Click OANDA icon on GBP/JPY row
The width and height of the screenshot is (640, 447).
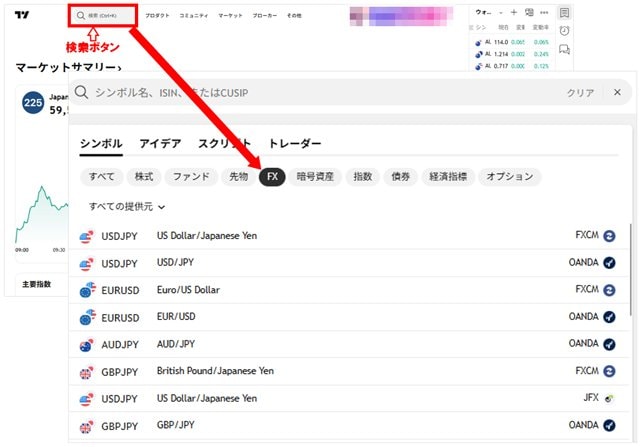609,425
